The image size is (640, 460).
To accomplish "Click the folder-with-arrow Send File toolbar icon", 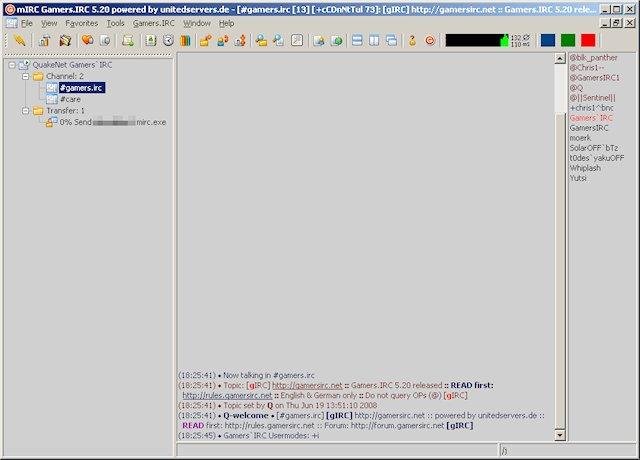I will 205,40.
